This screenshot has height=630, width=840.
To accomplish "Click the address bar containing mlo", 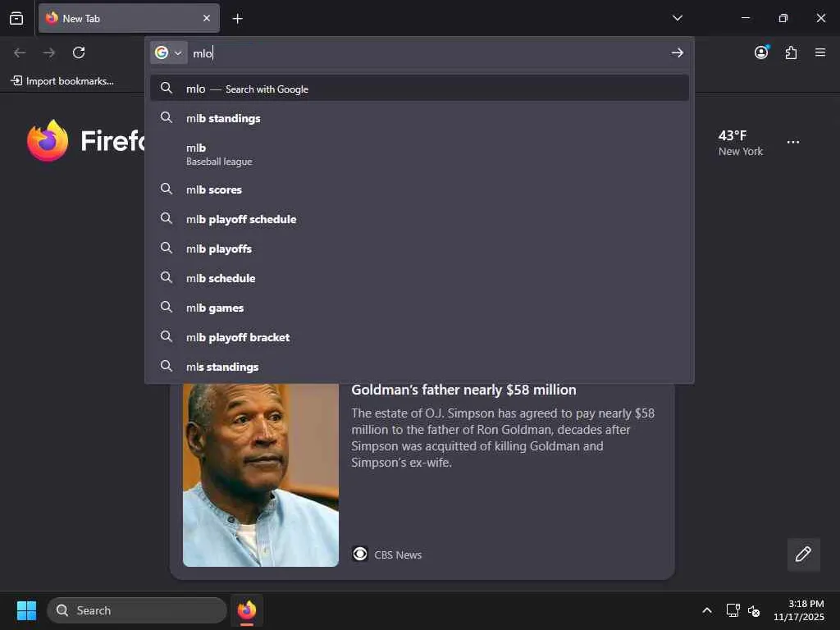I will point(428,53).
